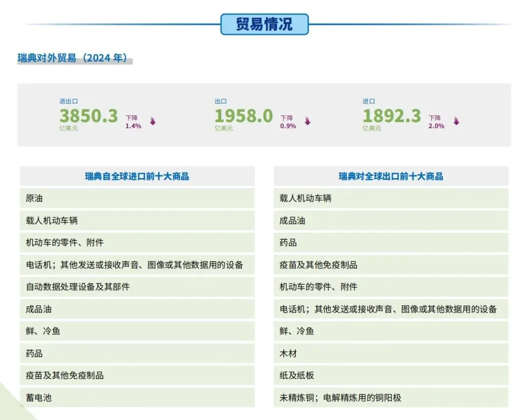Open the 瑞典对外贸易（2024 年）heading

click(x=70, y=58)
